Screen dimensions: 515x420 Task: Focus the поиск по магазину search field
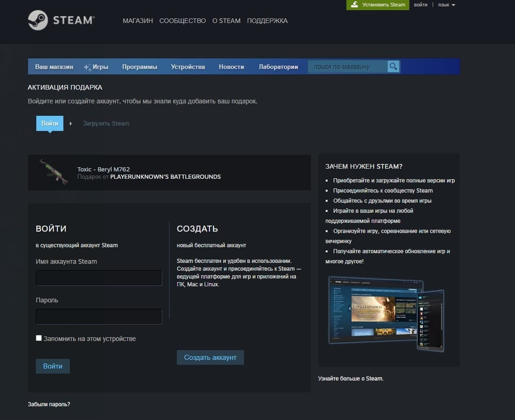tap(347, 67)
